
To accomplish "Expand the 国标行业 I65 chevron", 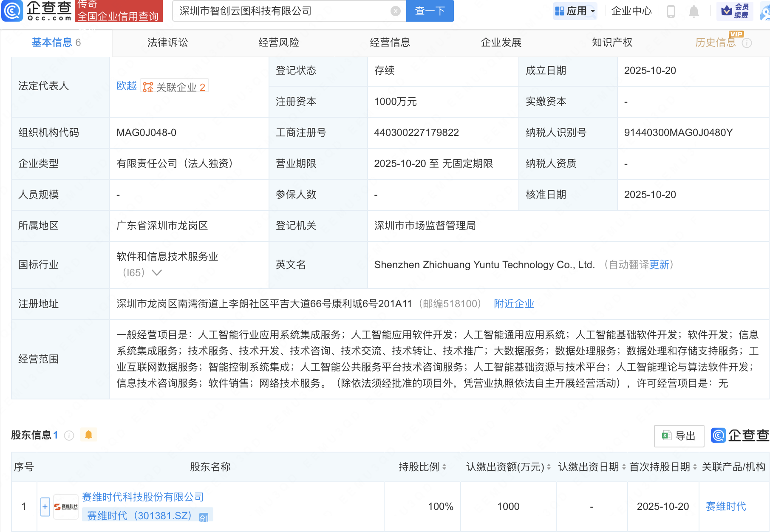I will pos(157,273).
